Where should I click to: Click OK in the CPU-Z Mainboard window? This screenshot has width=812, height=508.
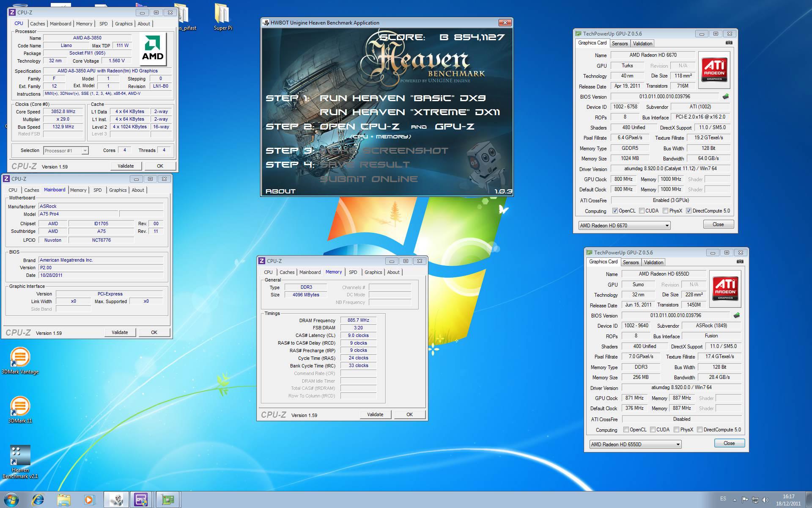point(154,332)
